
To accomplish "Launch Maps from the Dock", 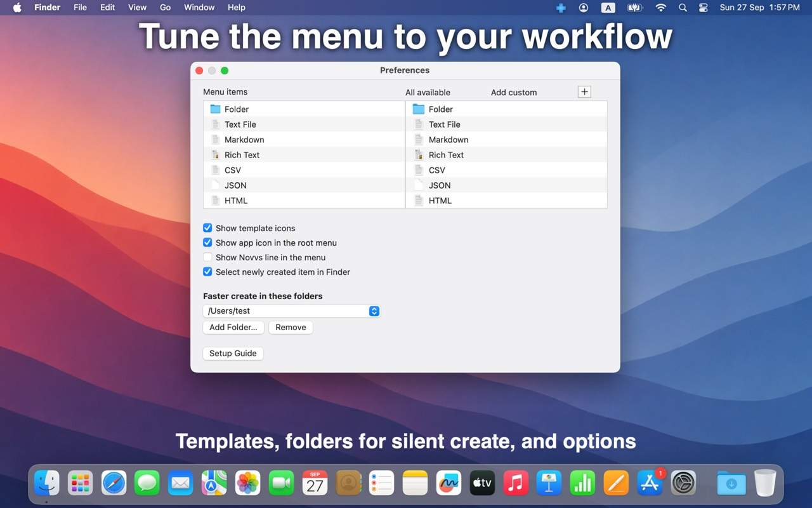I will 214,483.
